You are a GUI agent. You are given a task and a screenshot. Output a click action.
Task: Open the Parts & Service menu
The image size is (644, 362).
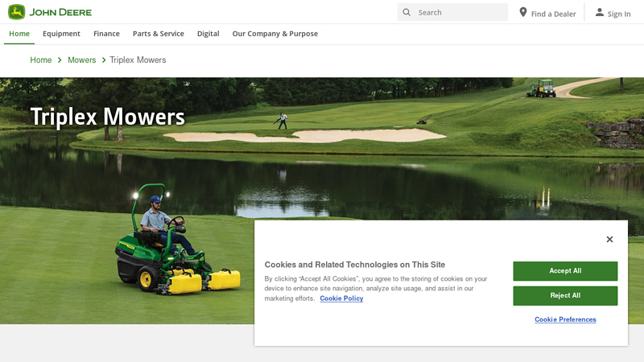click(x=158, y=34)
